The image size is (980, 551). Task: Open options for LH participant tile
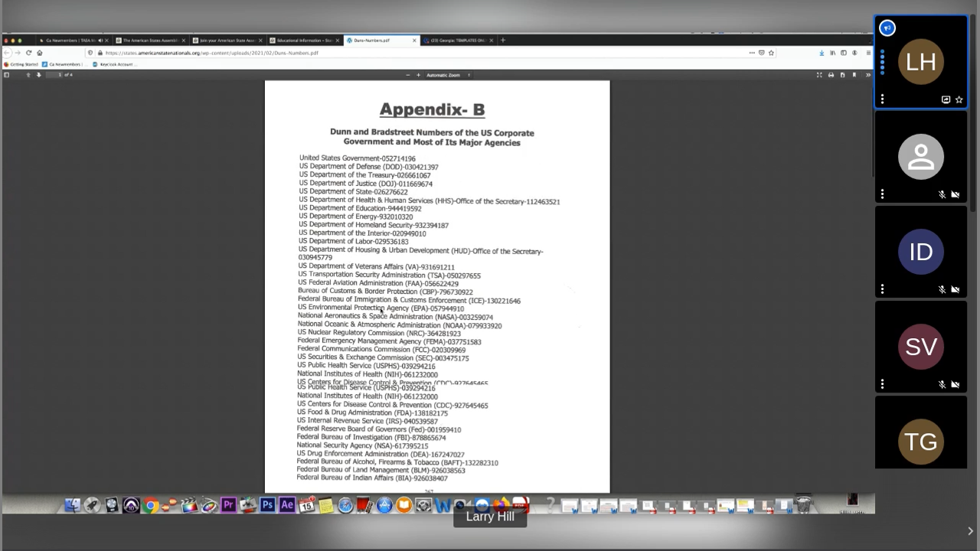[x=882, y=99]
